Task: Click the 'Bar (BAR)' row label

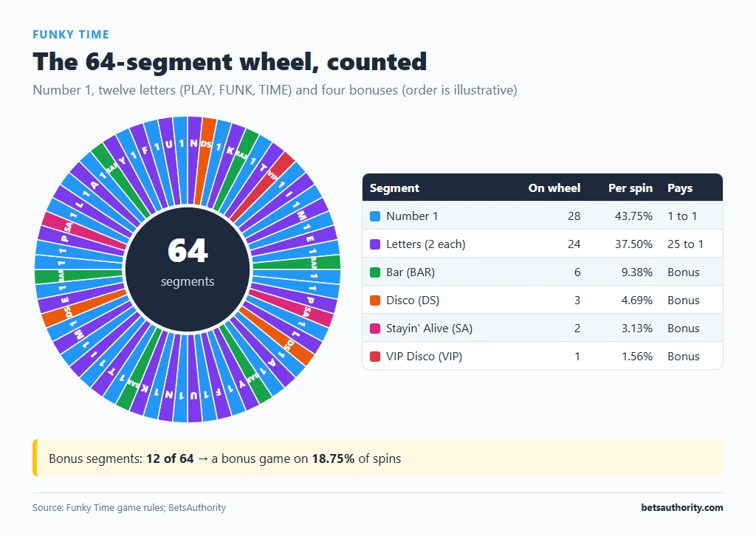Action: 410,272
